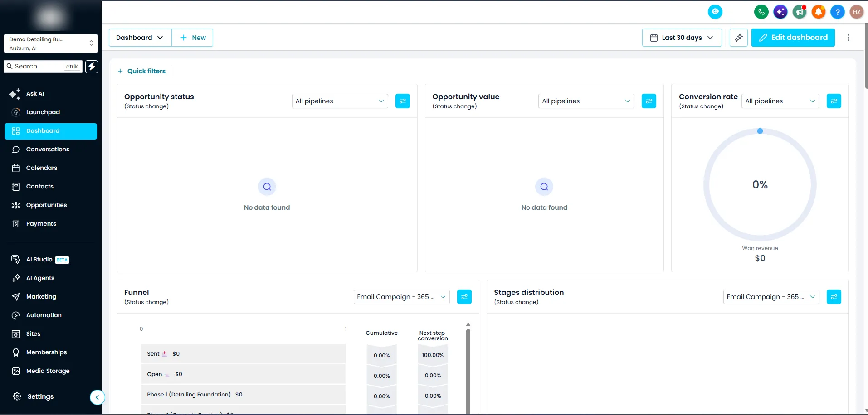Click the Search field
Viewport: 868px width, 415px height.
(x=43, y=67)
